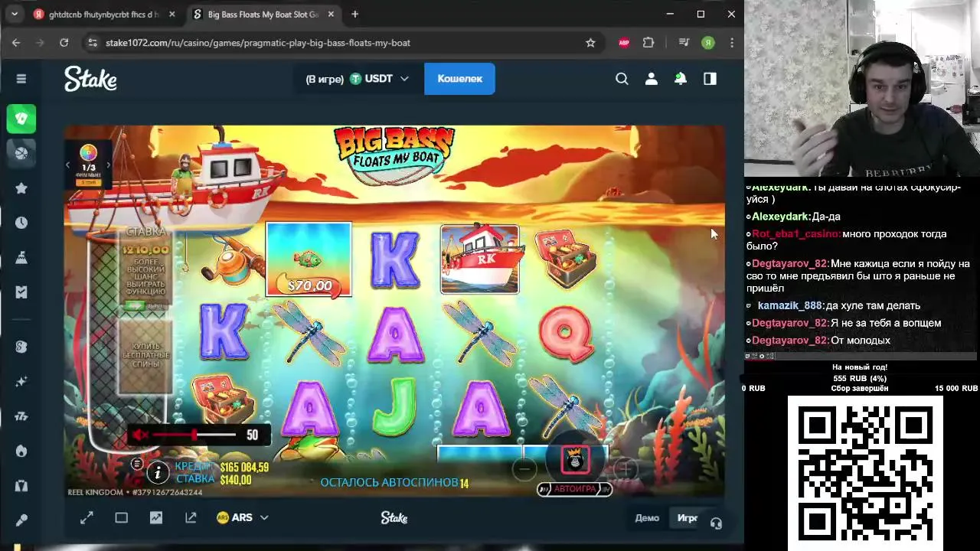View site info icon in address bar
This screenshot has height=551, width=980.
point(93,43)
